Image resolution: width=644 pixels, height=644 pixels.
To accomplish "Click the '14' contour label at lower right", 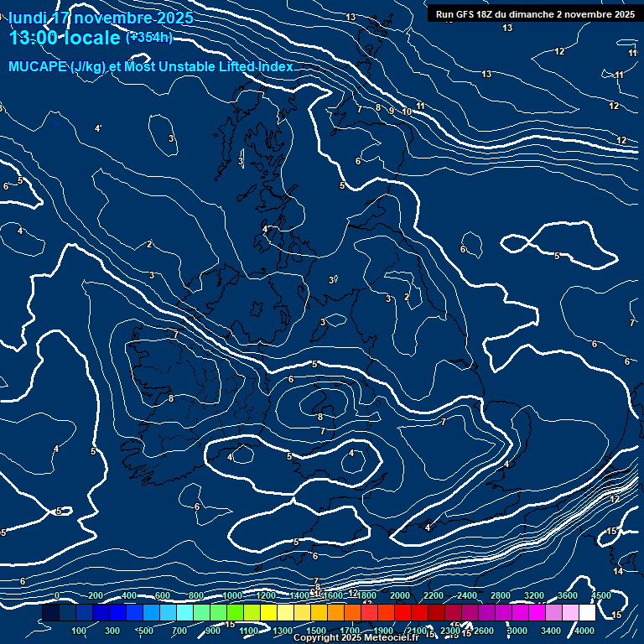I will coord(618,571).
